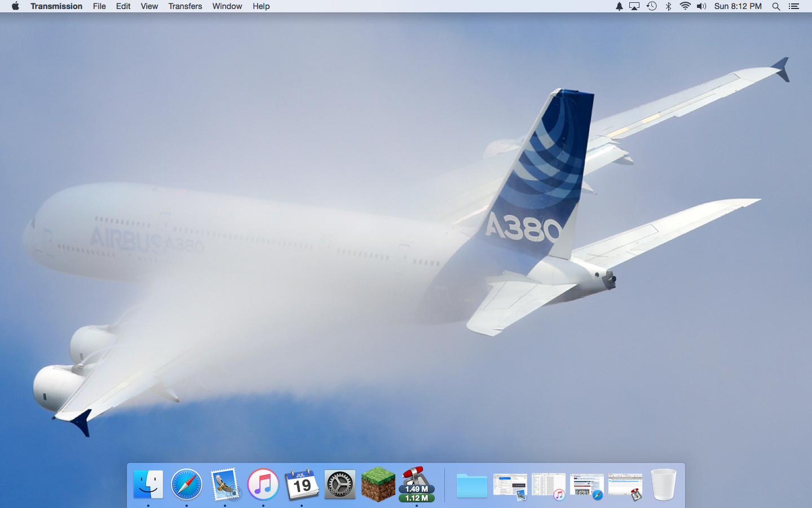Open Finder from the Dock
Screen dimensions: 812x508
[148, 484]
